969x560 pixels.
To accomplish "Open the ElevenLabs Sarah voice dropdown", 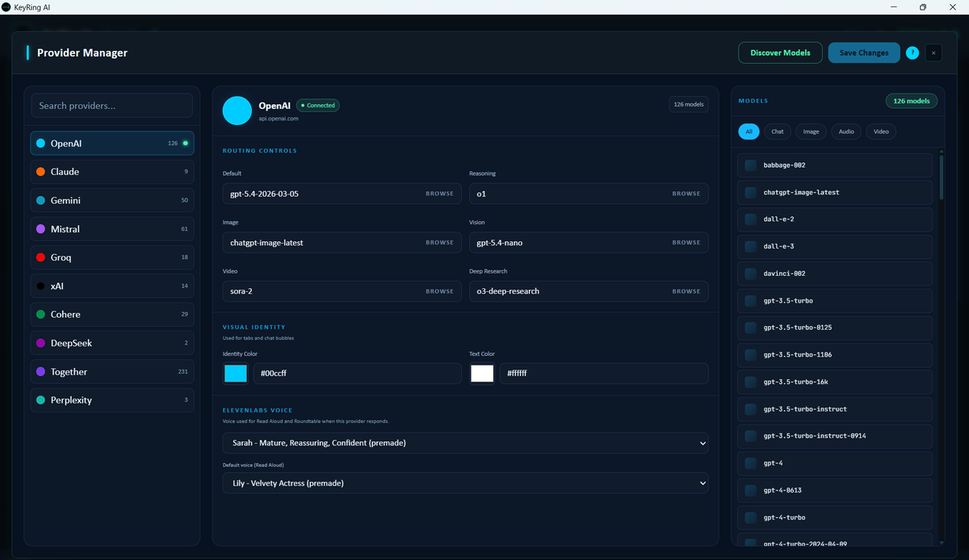I will coord(465,443).
